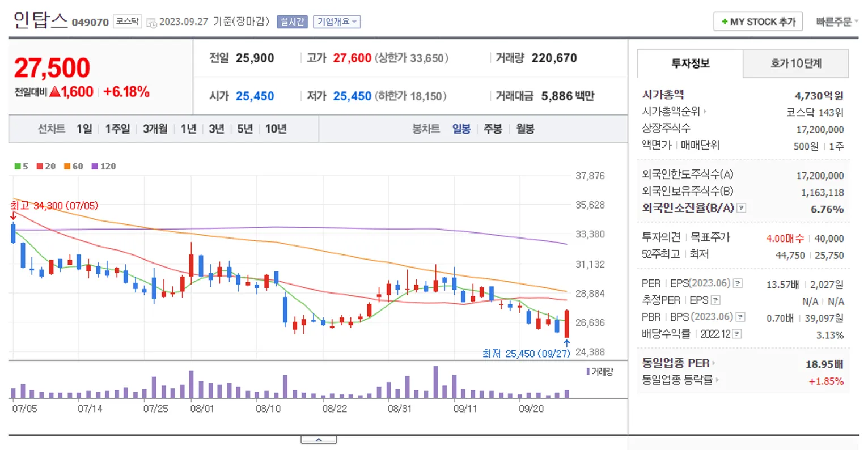Click the change percentage +6.18%
This screenshot has height=450, width=868.
[x=126, y=92]
